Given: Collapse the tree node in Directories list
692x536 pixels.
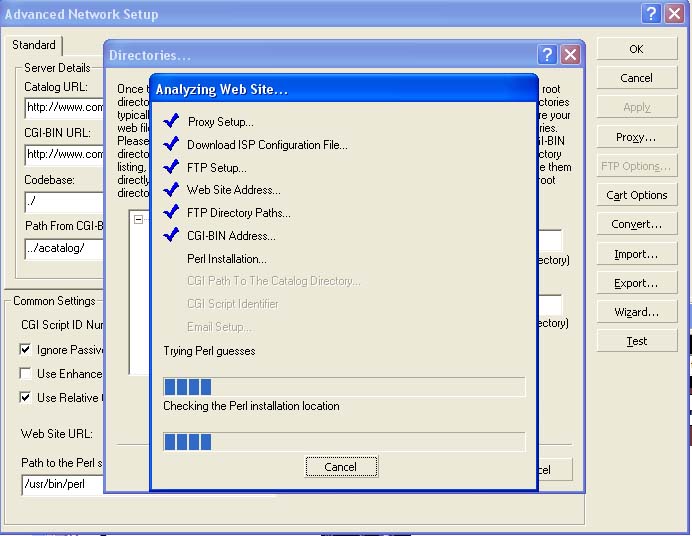Looking at the screenshot, I should click(x=139, y=220).
